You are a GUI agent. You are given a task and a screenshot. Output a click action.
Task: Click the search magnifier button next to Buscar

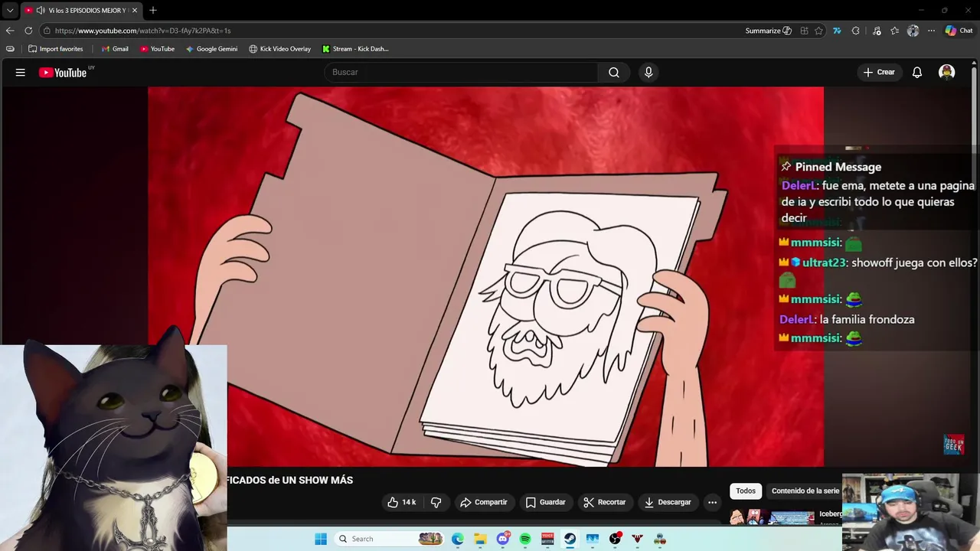click(x=614, y=72)
